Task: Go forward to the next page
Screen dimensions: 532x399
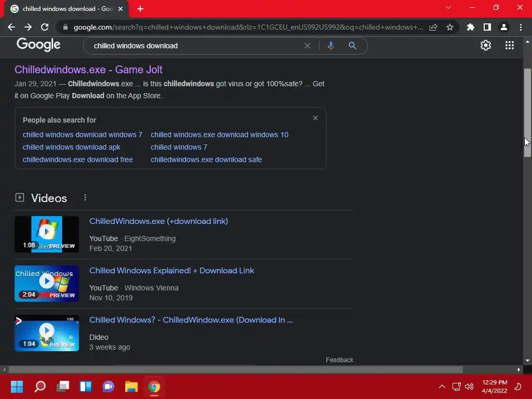Action: [28, 27]
